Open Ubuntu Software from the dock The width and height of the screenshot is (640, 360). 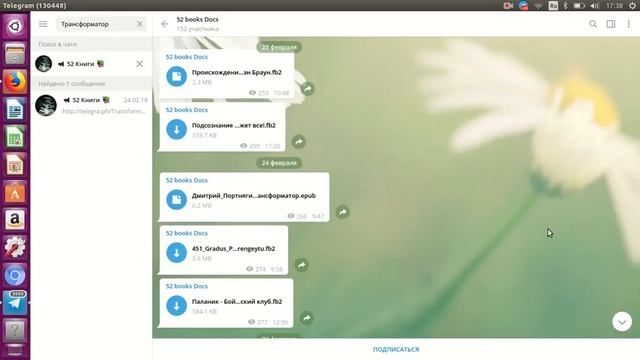coord(15,192)
